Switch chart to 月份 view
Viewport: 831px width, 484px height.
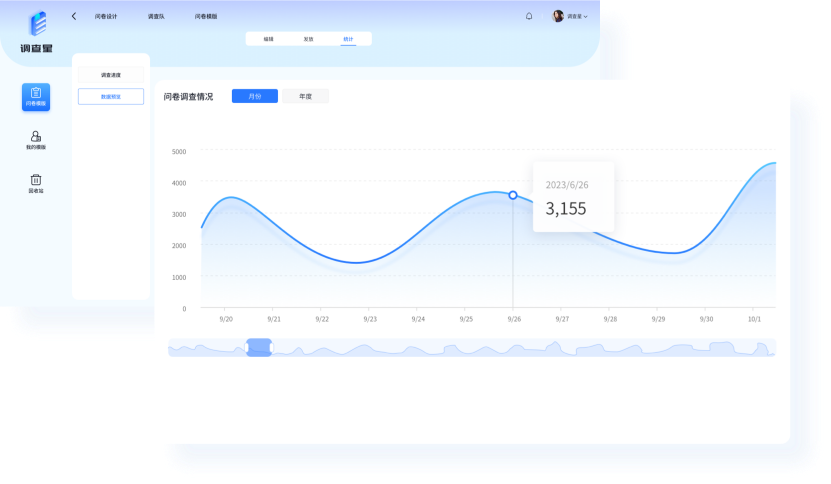point(255,96)
